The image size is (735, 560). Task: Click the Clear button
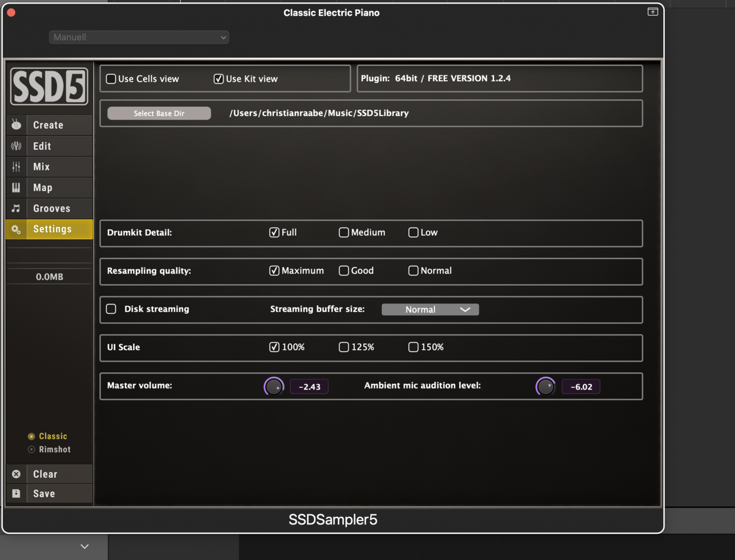click(x=49, y=474)
